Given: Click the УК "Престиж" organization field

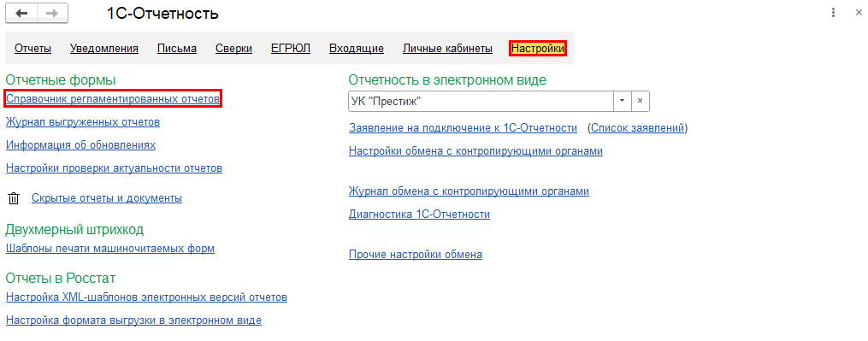Looking at the screenshot, I should [x=481, y=102].
